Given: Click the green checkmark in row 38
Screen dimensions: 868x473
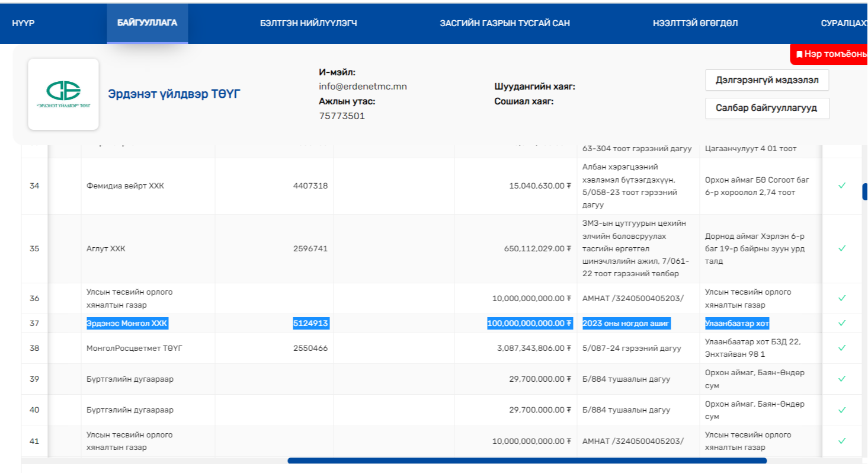Looking at the screenshot, I should 841,348.
